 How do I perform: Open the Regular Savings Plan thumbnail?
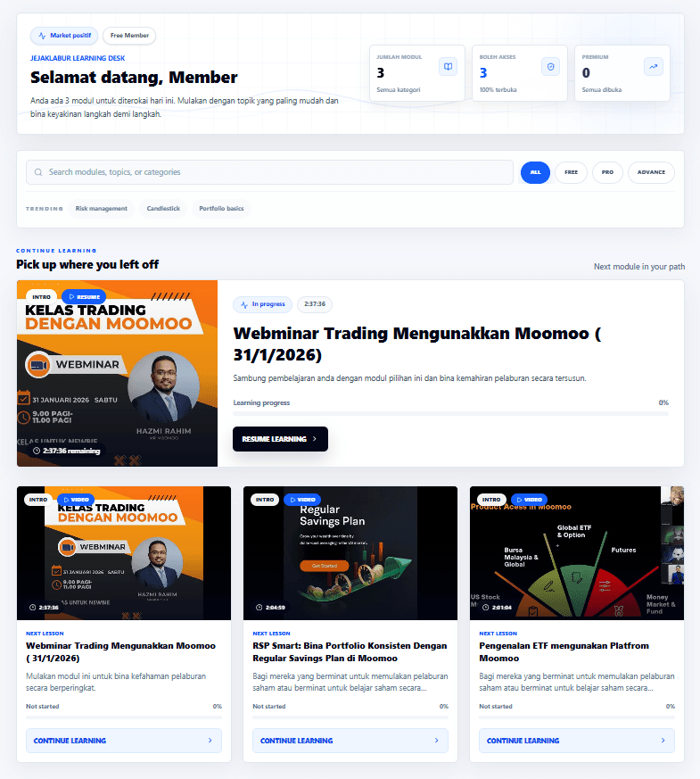(x=350, y=553)
